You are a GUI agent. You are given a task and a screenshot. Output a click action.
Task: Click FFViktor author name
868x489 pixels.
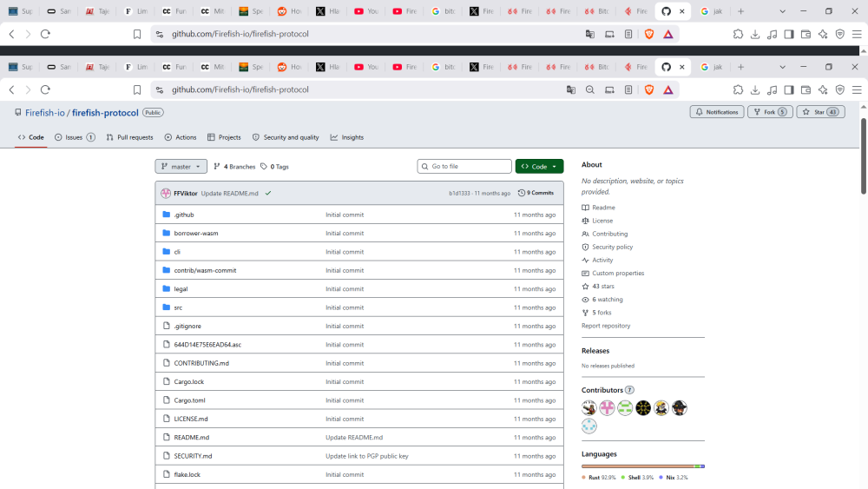186,194
